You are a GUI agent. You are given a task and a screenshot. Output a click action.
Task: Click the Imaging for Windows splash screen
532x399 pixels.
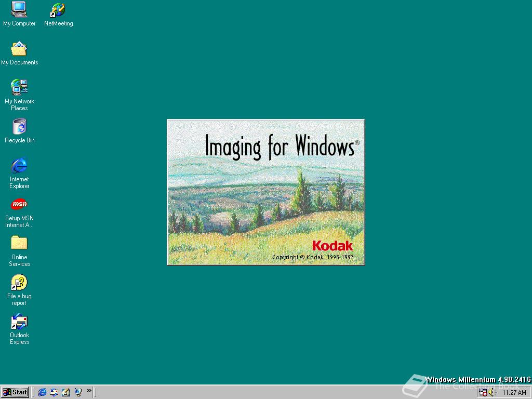(x=265, y=192)
